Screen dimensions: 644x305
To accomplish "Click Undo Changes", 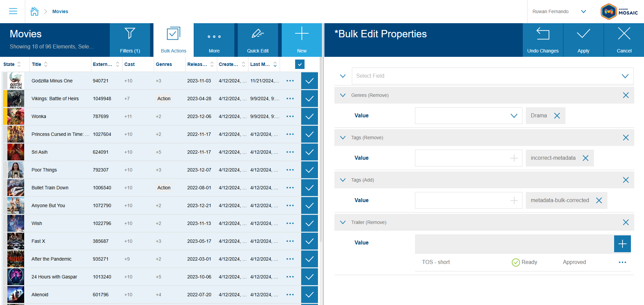I will (542, 40).
